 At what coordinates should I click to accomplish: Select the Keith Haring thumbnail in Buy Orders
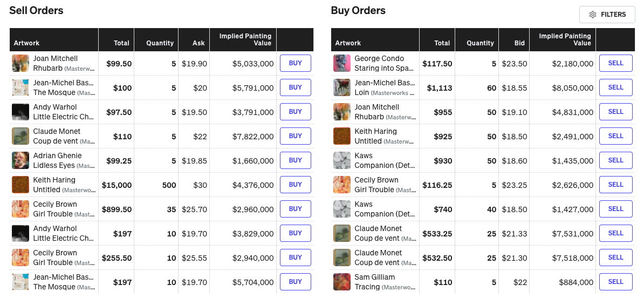pyautogui.click(x=342, y=136)
